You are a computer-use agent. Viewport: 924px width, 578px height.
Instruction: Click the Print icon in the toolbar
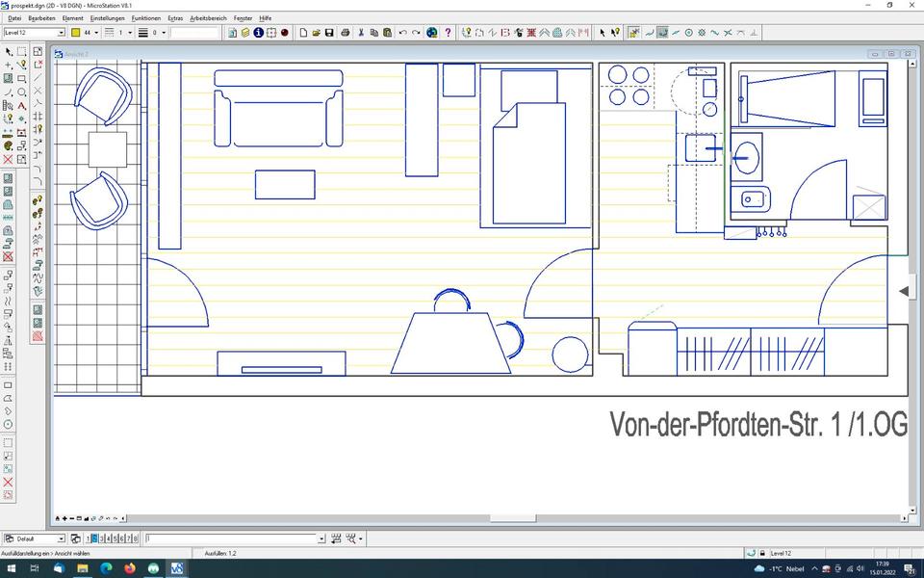(x=344, y=33)
